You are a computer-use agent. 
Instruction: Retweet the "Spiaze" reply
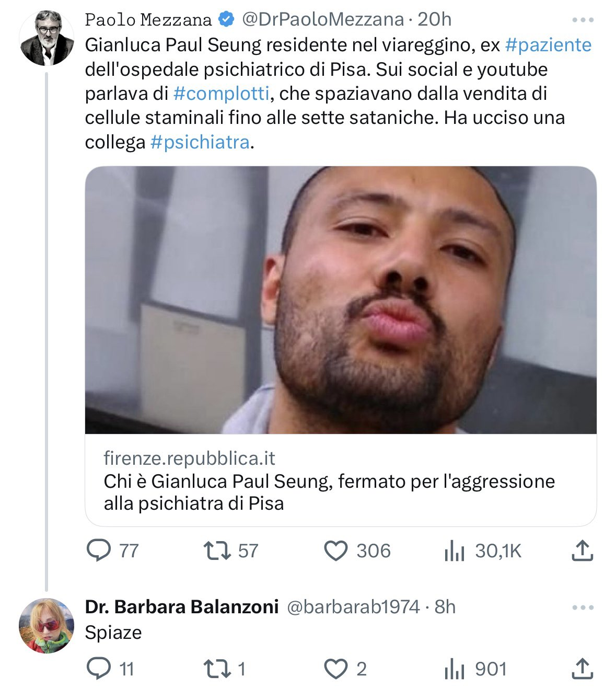point(217,669)
